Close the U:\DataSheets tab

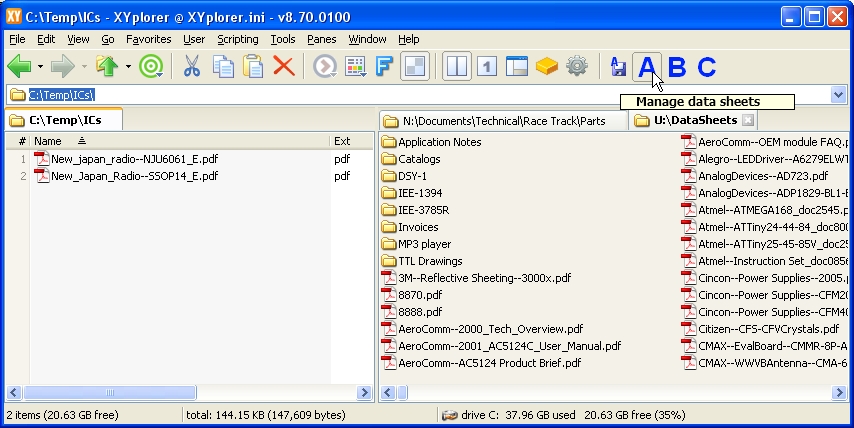pos(748,121)
